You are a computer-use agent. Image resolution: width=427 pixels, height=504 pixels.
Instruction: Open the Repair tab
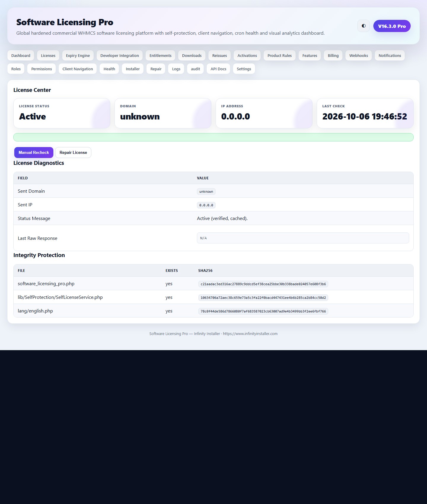pos(156,69)
